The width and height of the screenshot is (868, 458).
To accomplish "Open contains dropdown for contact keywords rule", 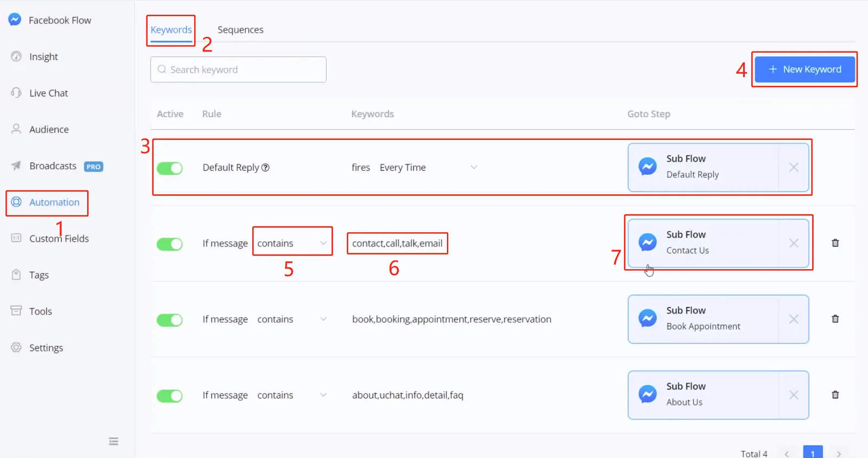I will pyautogui.click(x=292, y=243).
